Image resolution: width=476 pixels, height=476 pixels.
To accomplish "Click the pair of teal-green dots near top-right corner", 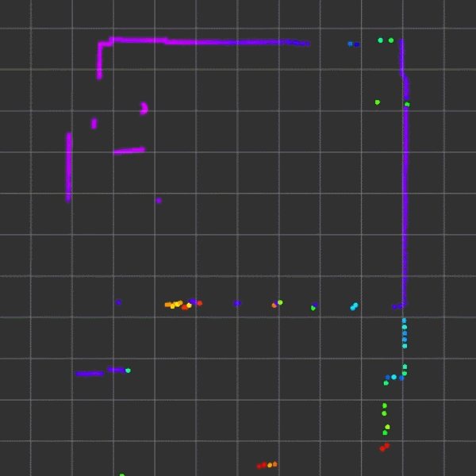I will click(386, 40).
